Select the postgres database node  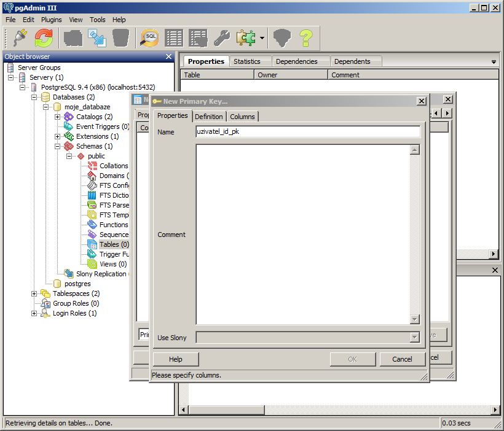[x=77, y=284]
